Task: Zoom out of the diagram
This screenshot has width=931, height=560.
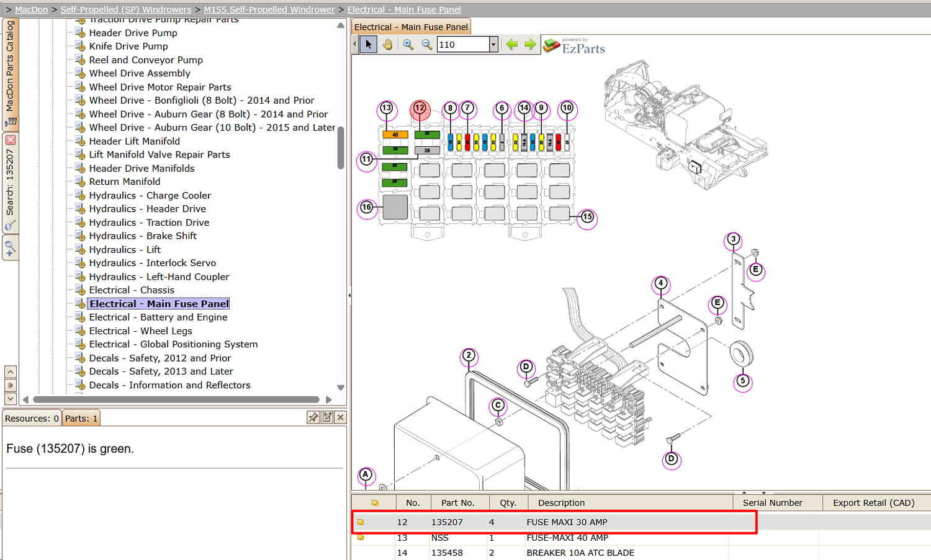Action: point(426,44)
